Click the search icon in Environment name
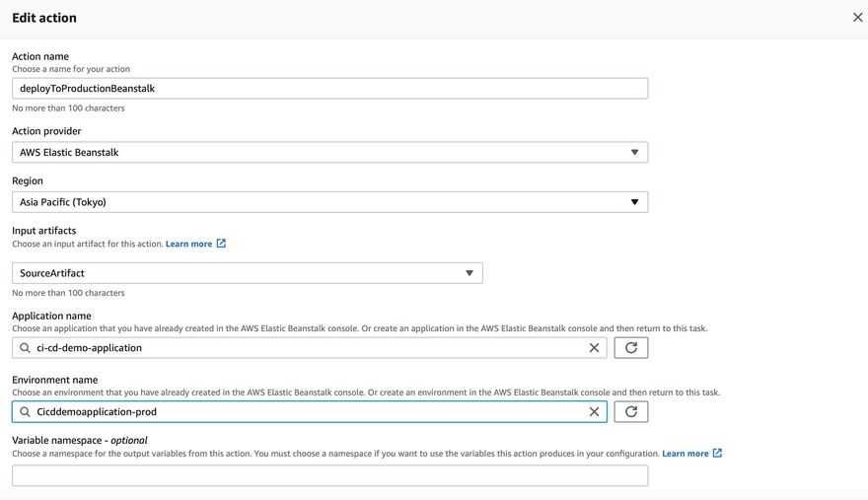Image resolution: width=868 pixels, height=500 pixels. coord(26,412)
